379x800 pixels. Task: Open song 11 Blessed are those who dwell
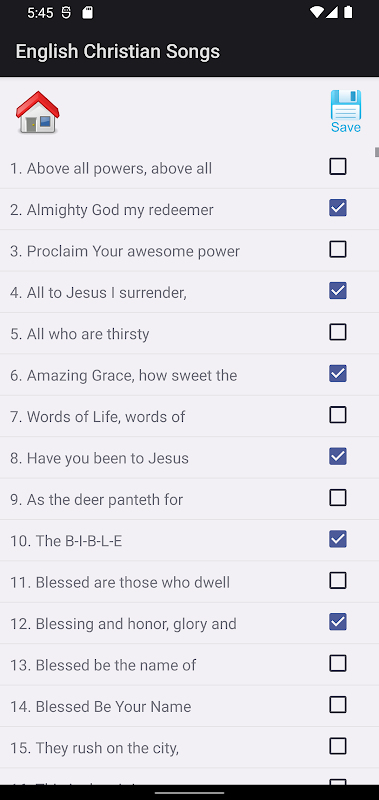(120, 582)
